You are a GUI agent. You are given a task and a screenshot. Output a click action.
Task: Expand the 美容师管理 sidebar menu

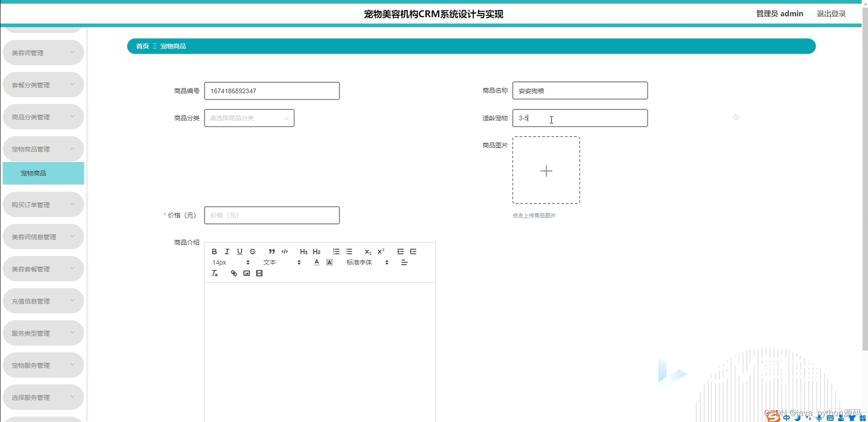43,53
